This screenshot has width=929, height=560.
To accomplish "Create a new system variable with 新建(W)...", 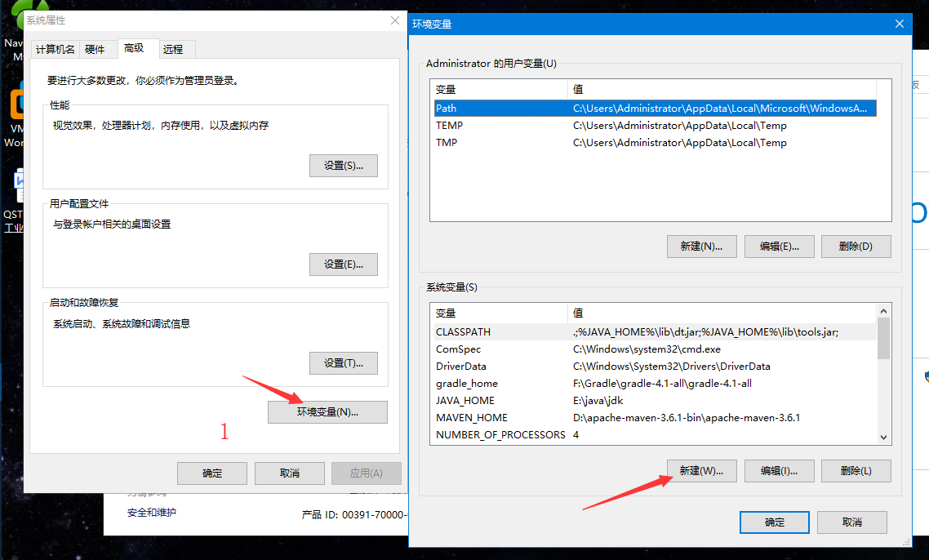I will [701, 471].
